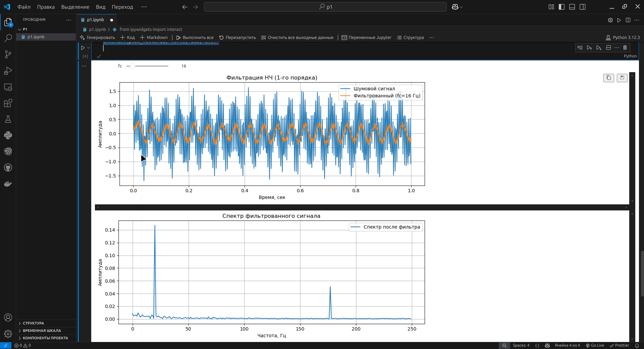
Task: Expand the КОМПОНЕНТЫ ПРОЕКТА section
Action: point(47,338)
